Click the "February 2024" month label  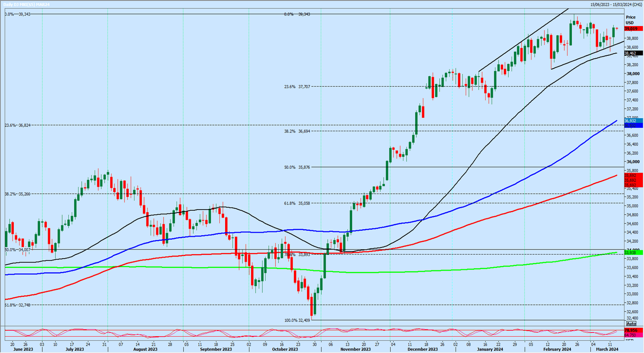coord(557,349)
